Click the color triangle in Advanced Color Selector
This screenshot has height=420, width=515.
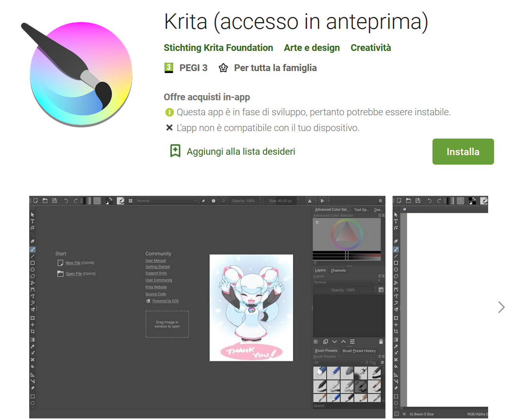pyautogui.click(x=346, y=233)
